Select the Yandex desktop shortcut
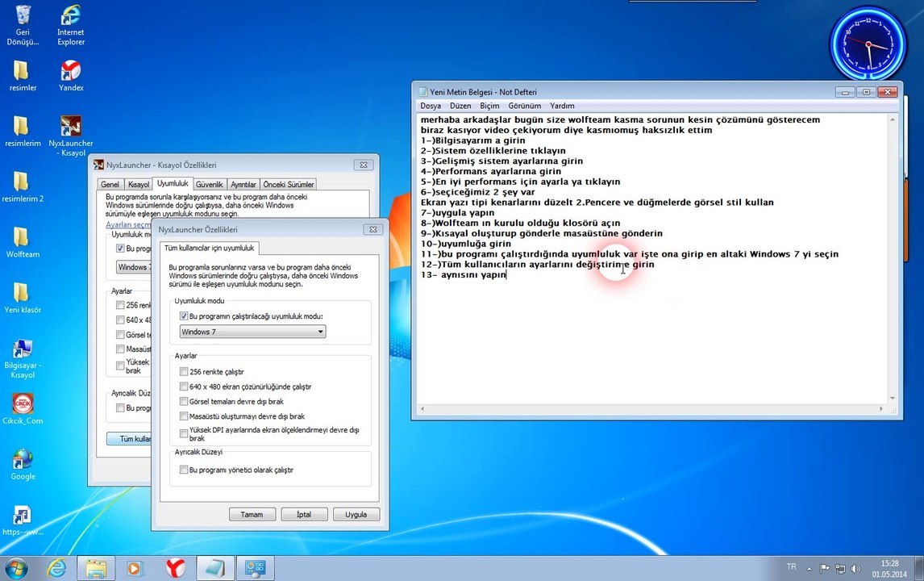Viewport: 924px width, 581px height. click(x=71, y=76)
